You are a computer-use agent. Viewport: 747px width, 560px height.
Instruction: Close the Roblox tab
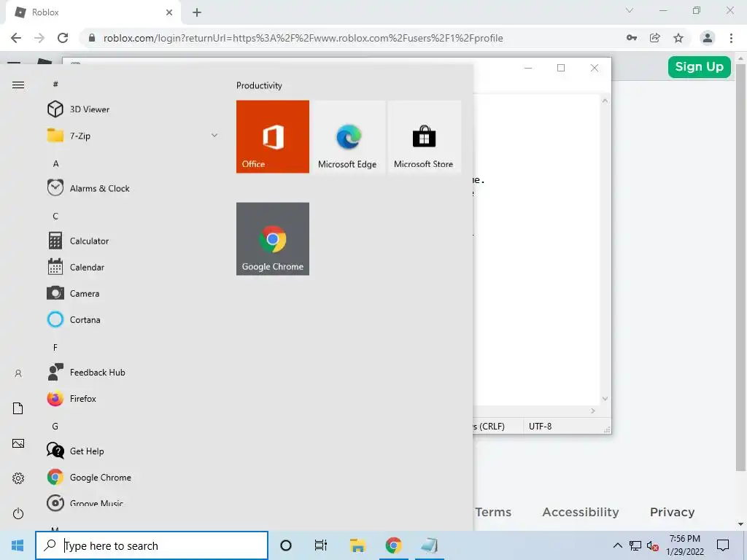(169, 12)
